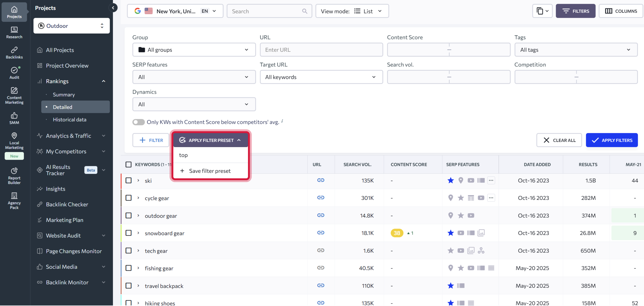The width and height of the screenshot is (644, 306).
Task: Check the cycle gear checkbox
Action: coord(129,198)
